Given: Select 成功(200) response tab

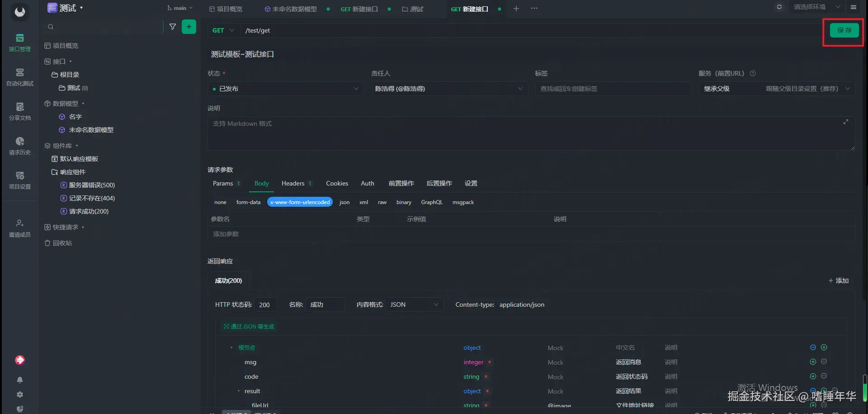Looking at the screenshot, I should tap(228, 281).
